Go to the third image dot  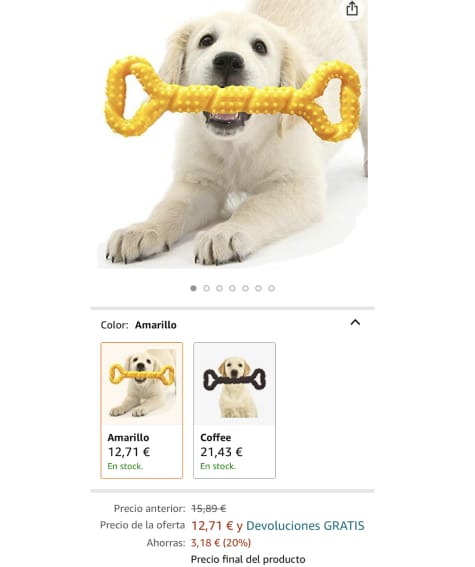pos(219,288)
